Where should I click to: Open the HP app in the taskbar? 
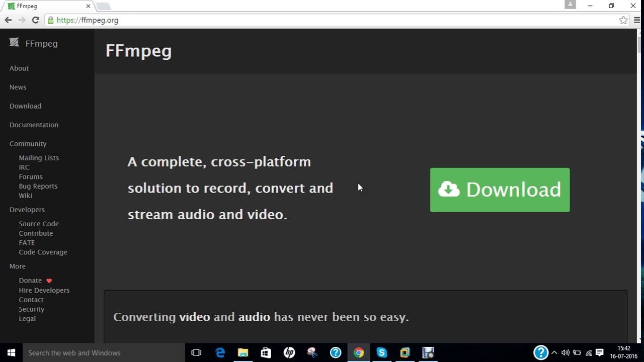[x=289, y=353]
